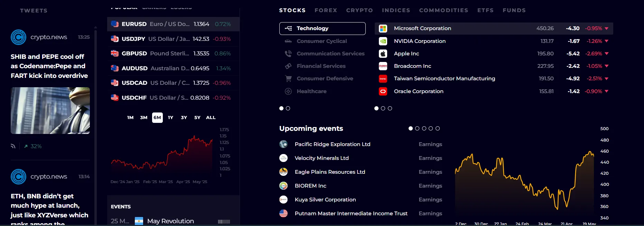Select the second sector page dot
644x226 pixels.
tap(288, 108)
